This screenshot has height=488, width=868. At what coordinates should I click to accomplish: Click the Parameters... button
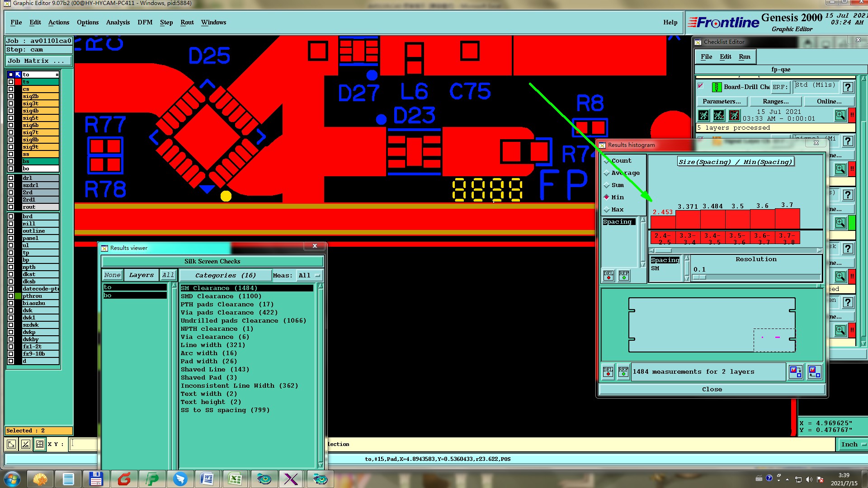click(x=722, y=101)
